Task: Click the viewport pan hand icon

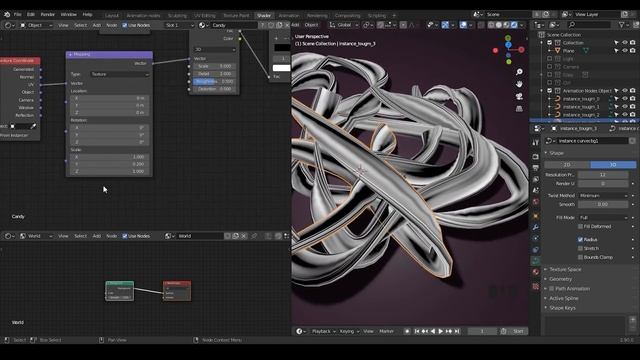Action: click(x=519, y=84)
